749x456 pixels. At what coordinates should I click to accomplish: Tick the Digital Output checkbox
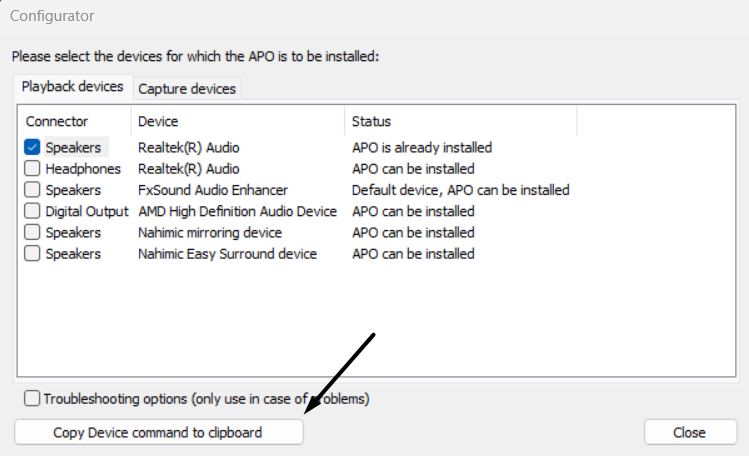click(x=32, y=211)
